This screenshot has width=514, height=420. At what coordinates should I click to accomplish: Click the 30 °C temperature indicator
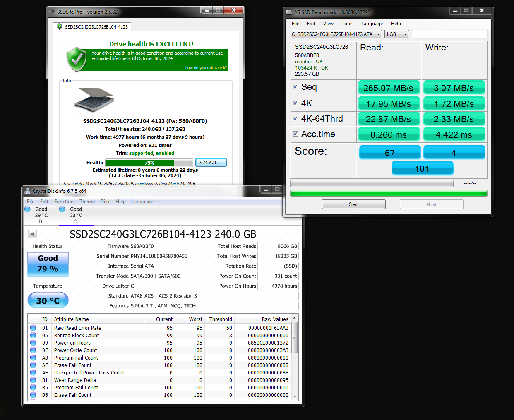click(x=48, y=300)
